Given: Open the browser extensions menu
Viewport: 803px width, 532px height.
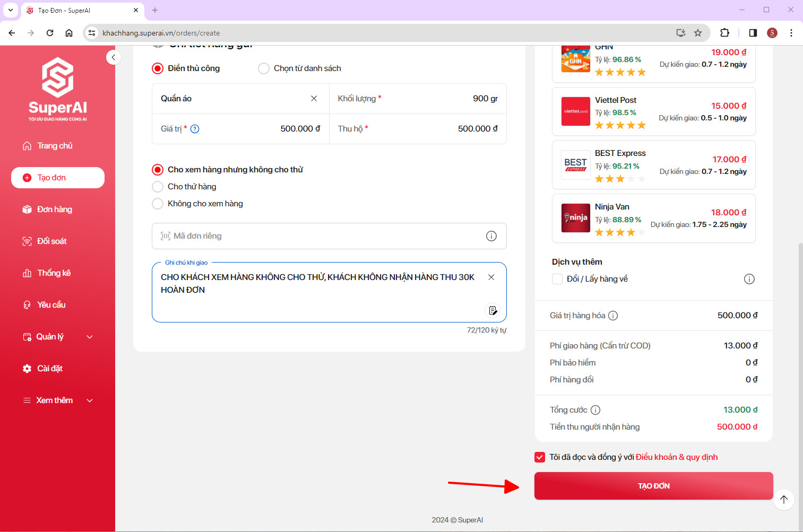Looking at the screenshot, I should 724,33.
